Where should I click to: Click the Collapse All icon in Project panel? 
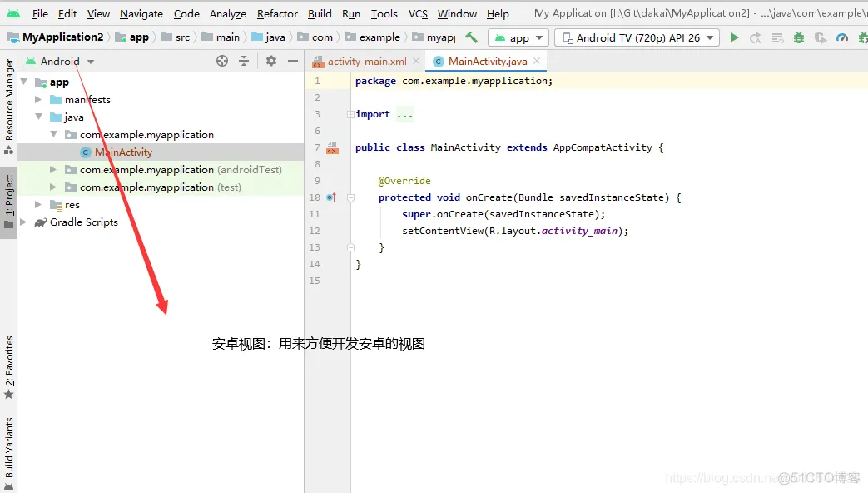tap(244, 61)
